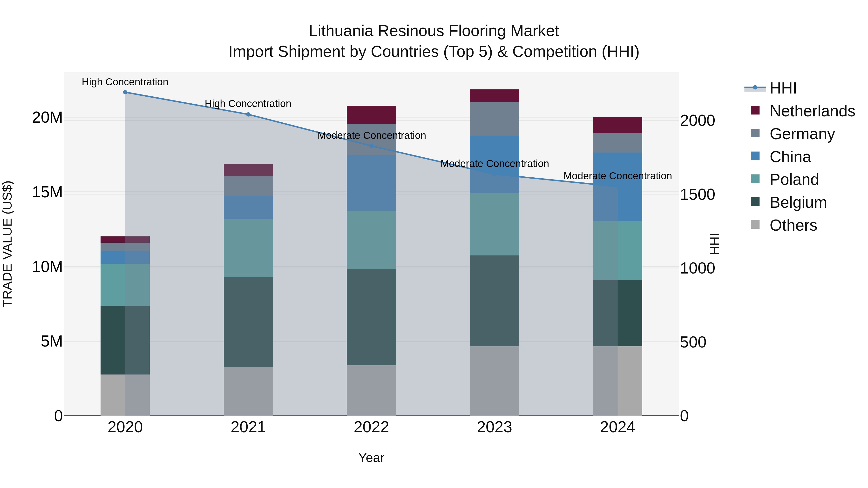The height and width of the screenshot is (488, 868).
Task: Click the Netherlands segment of the 2021 bar
Action: pos(248,170)
